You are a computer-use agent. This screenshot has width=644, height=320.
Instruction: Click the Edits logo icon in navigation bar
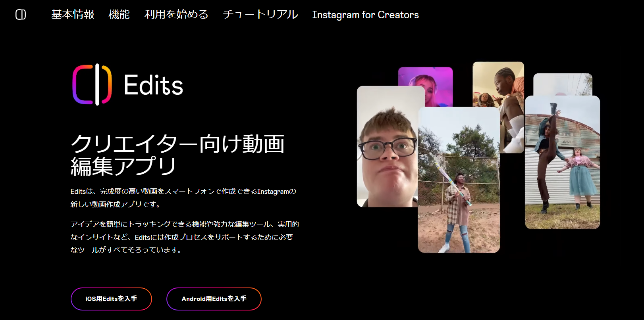coord(21,15)
